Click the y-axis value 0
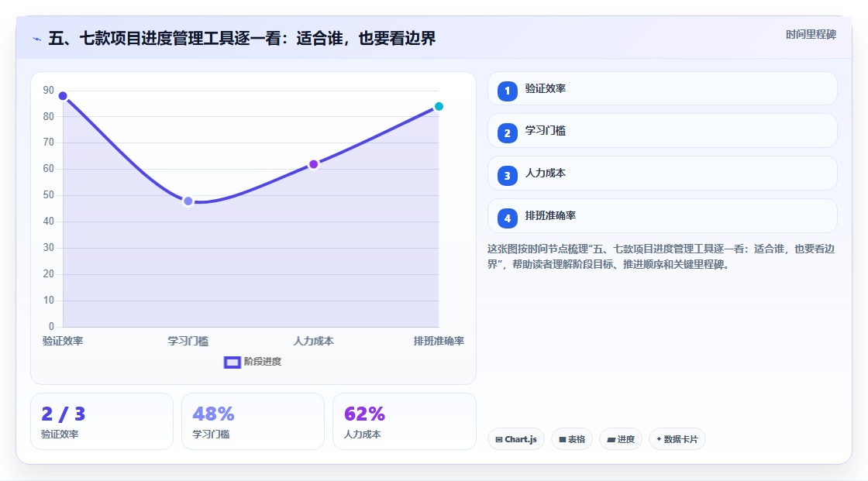Screen dimensions: 868x481 click(x=51, y=327)
